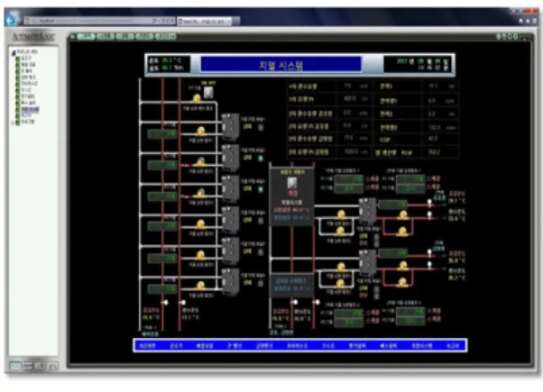Toggle the ON-OFF switch near the top pump

(x=208, y=92)
